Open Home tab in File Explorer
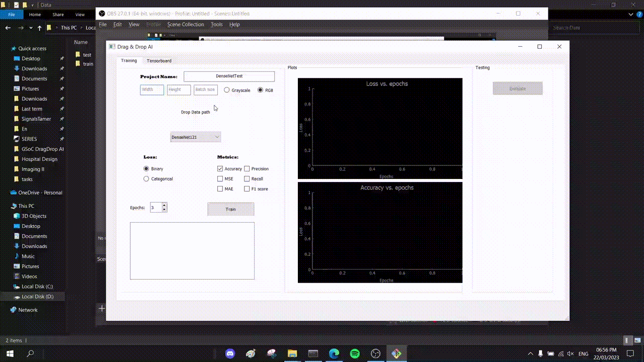 tap(35, 15)
